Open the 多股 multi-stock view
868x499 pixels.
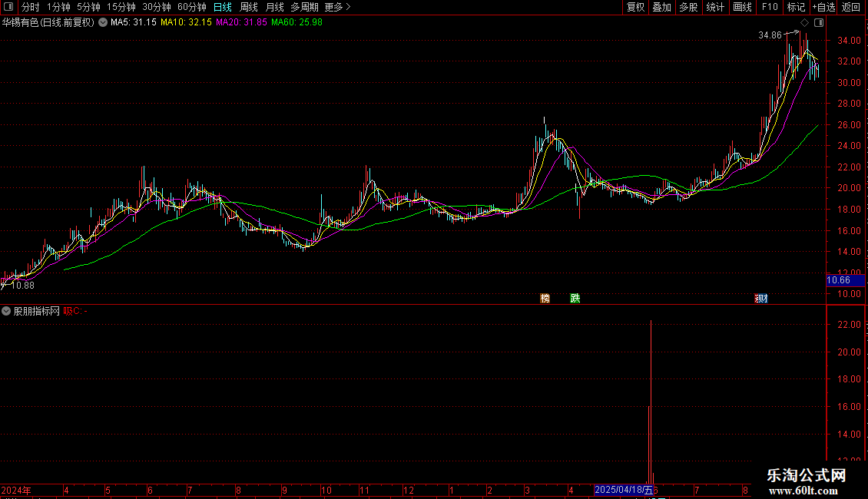tap(689, 7)
